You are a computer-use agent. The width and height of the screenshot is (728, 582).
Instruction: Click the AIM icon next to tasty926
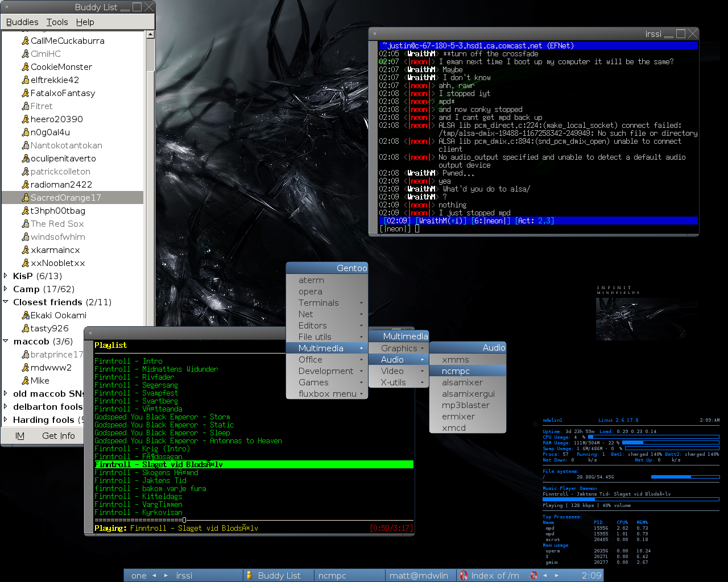pyautogui.click(x=25, y=329)
